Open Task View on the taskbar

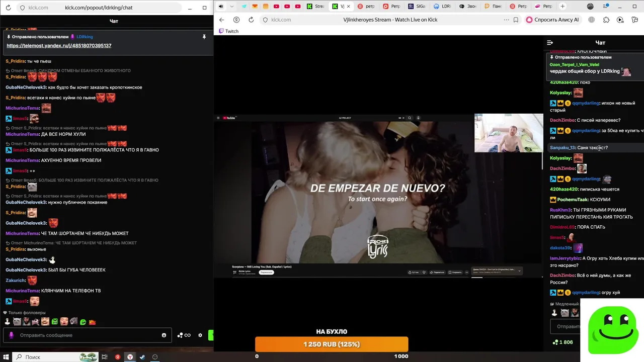[105, 357]
